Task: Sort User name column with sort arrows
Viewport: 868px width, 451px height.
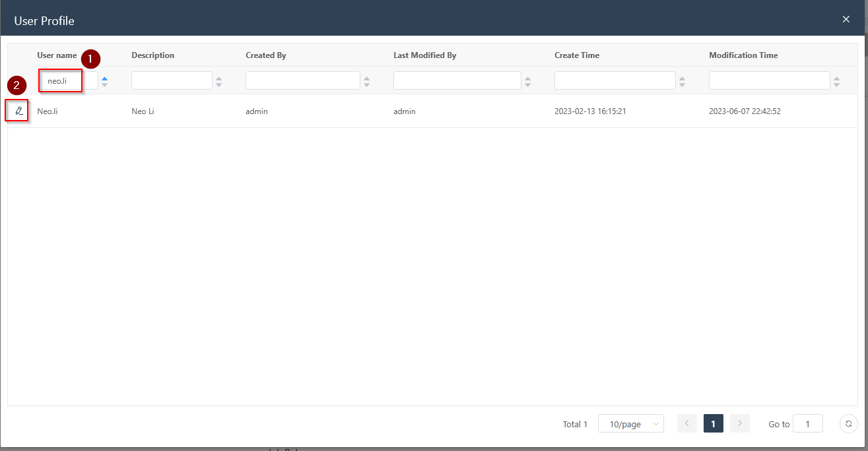Action: coord(104,81)
